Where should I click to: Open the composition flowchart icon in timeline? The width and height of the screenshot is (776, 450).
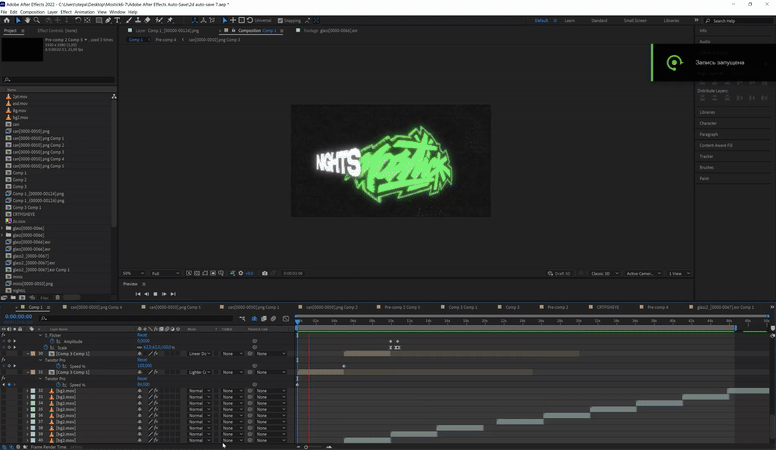[x=242, y=319]
